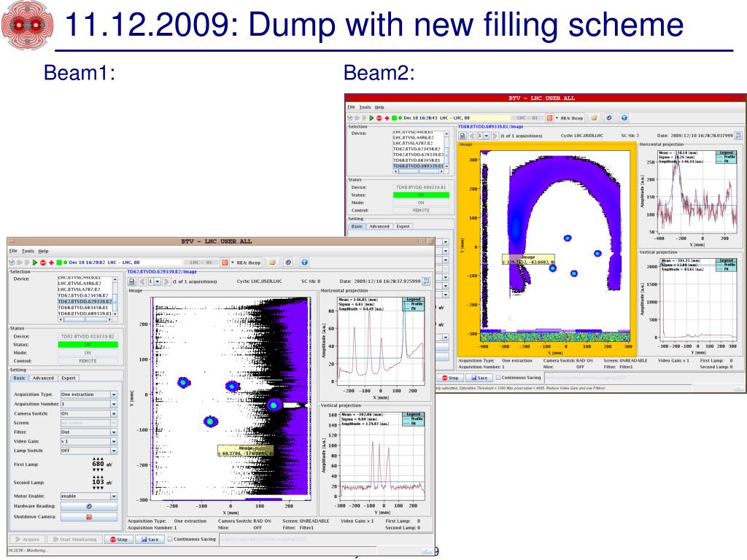
Task: Click Hardware Reading button icon
Action: 88,506
